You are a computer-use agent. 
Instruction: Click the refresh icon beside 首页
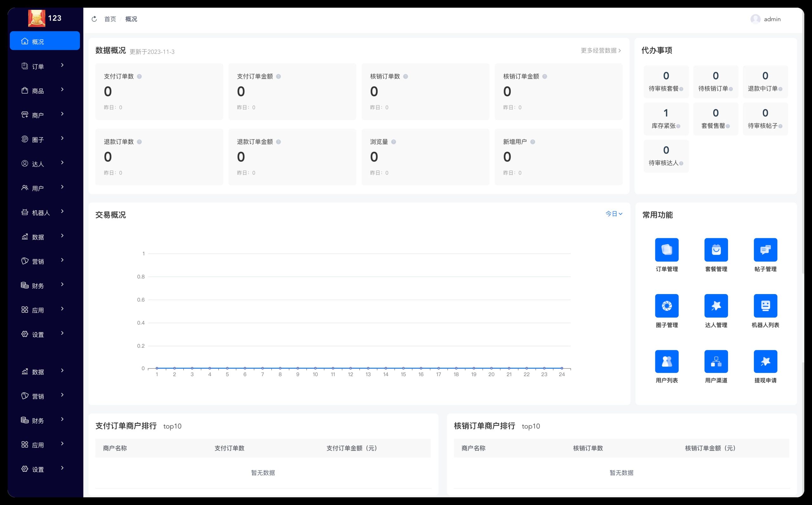[x=94, y=19]
